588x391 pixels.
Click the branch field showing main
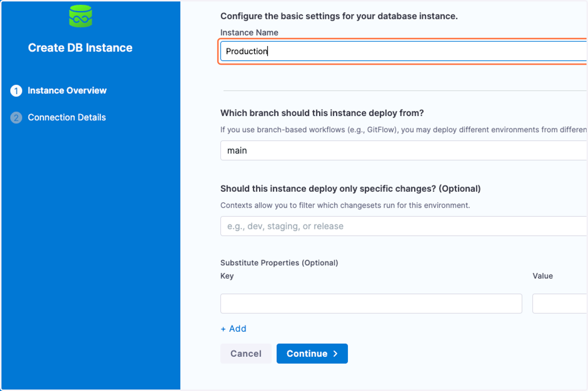[x=403, y=150]
